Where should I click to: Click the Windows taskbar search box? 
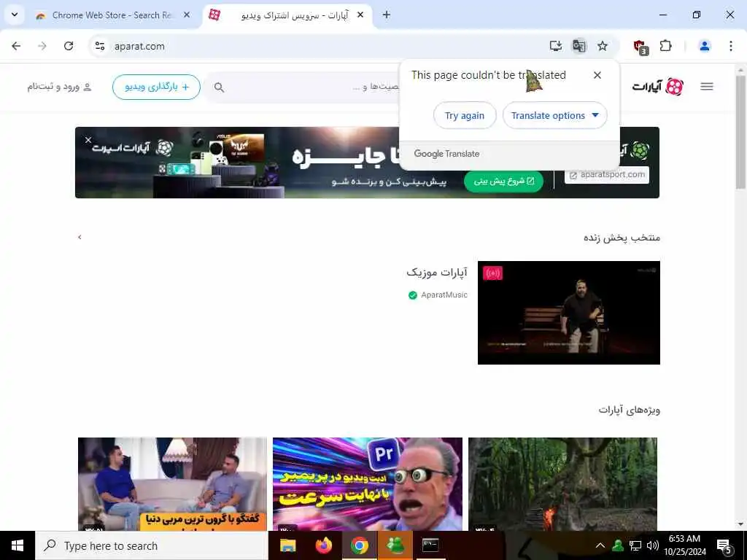point(152,545)
